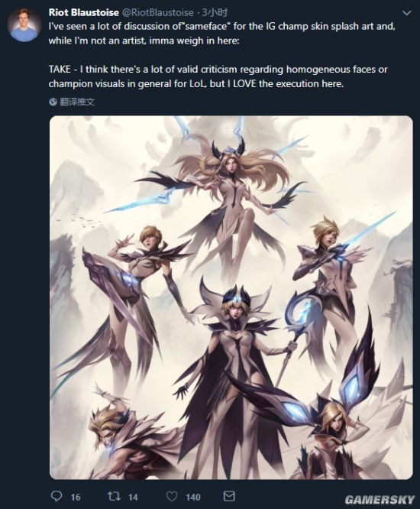Click the tweet text starting 'TAKE - I think'

(218, 76)
